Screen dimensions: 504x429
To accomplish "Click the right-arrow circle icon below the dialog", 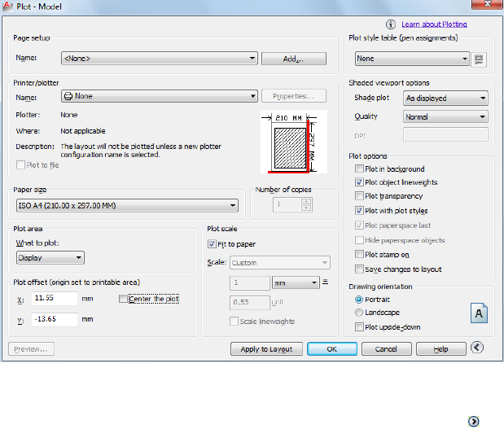I will (x=473, y=422).
